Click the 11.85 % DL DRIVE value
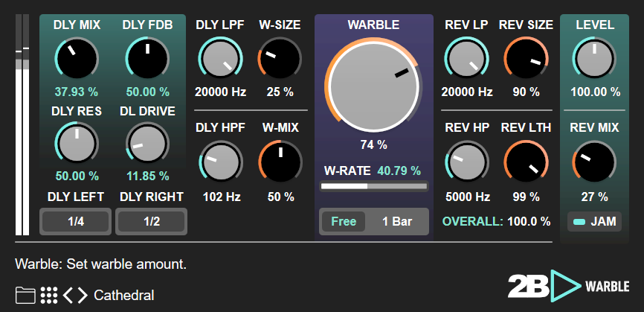Viewport: 644px width, 312px height. pos(147,176)
